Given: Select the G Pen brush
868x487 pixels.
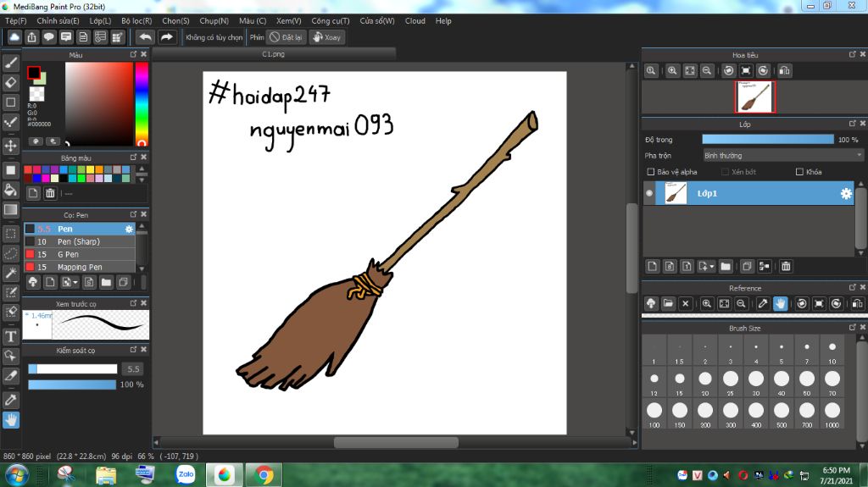Looking at the screenshot, I should point(80,254).
